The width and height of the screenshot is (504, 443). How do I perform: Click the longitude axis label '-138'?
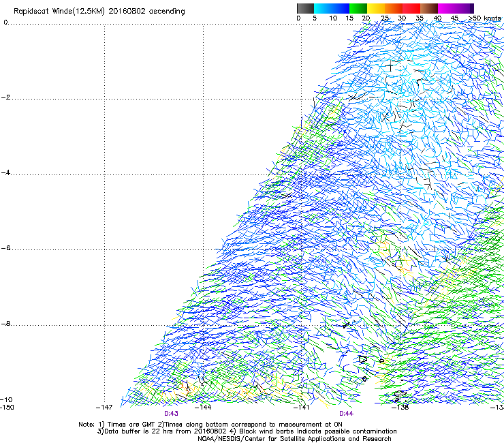coord(400,408)
